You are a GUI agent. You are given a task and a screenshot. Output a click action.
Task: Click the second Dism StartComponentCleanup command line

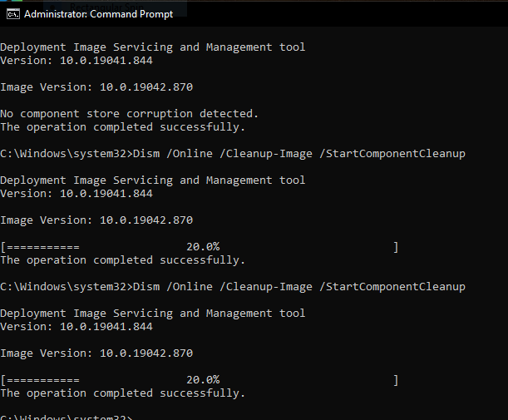click(x=233, y=287)
